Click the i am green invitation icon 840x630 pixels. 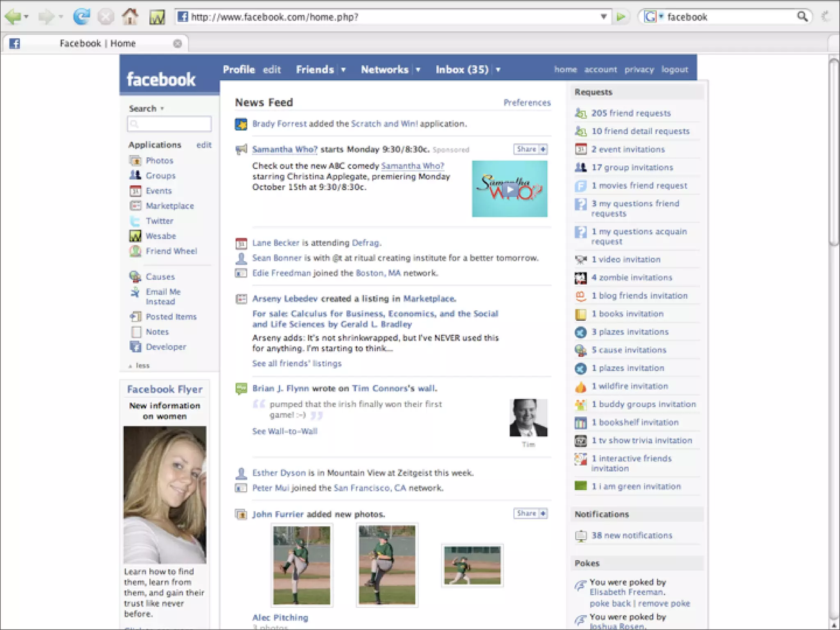pos(581,486)
